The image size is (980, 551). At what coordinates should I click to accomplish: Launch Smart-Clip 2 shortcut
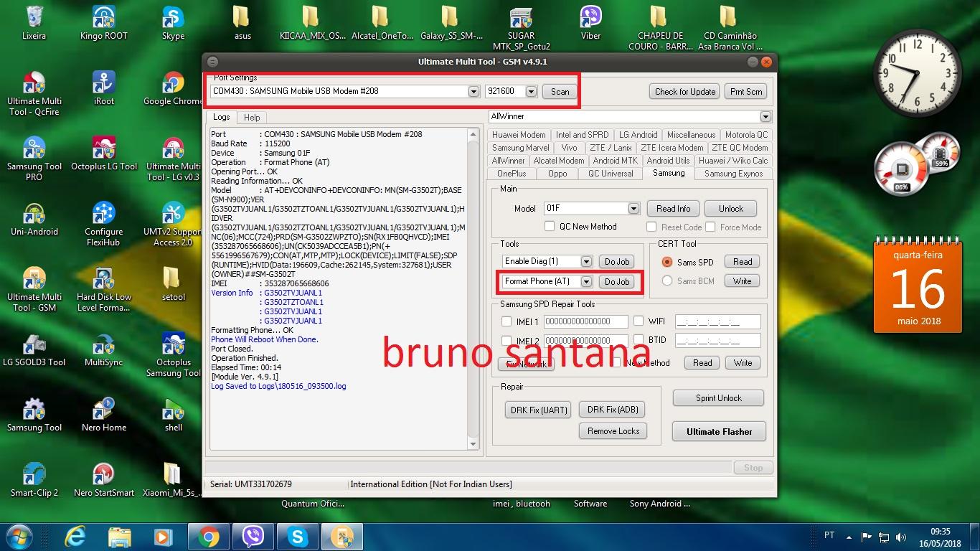tap(34, 480)
